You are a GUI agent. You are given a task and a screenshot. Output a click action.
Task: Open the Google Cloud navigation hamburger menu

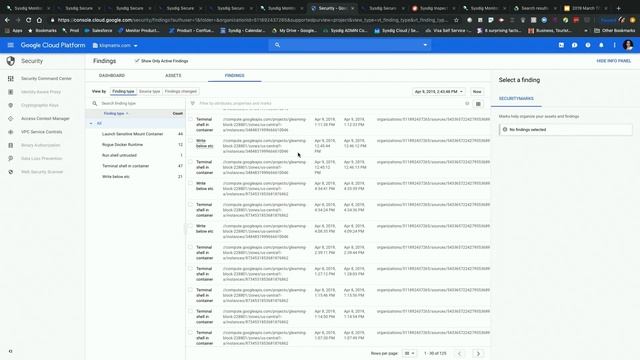[11, 45]
